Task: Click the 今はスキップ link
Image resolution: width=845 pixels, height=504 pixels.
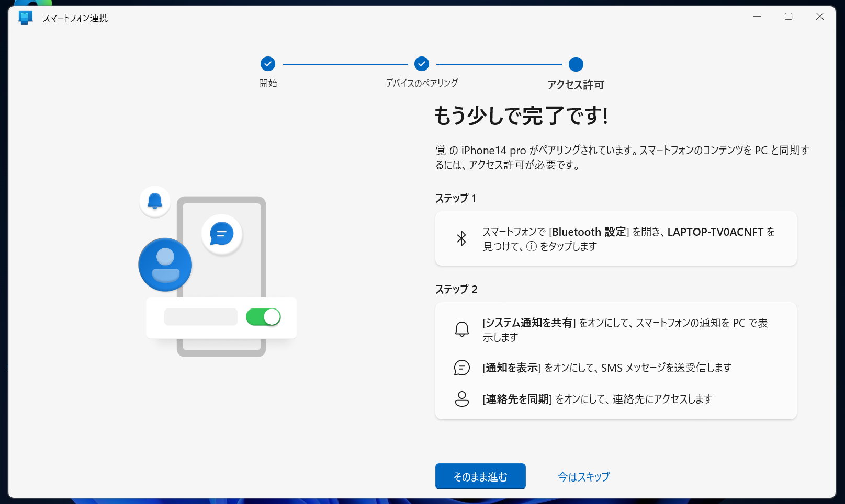Action: [583, 477]
